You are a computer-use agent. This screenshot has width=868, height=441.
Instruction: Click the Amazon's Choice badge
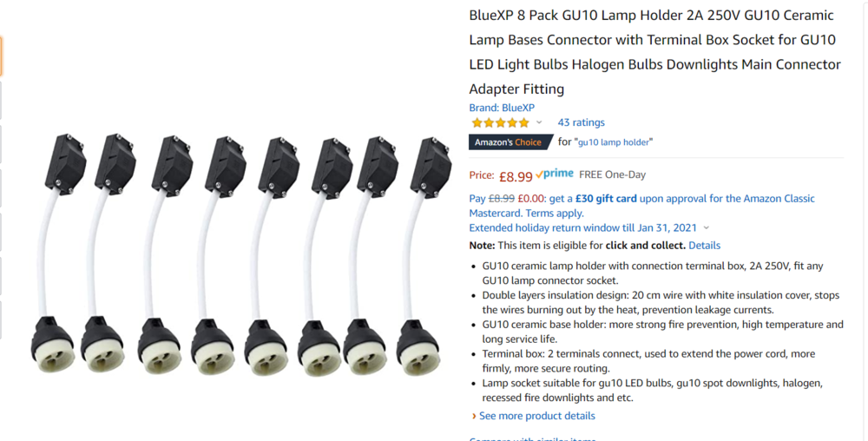[510, 142]
